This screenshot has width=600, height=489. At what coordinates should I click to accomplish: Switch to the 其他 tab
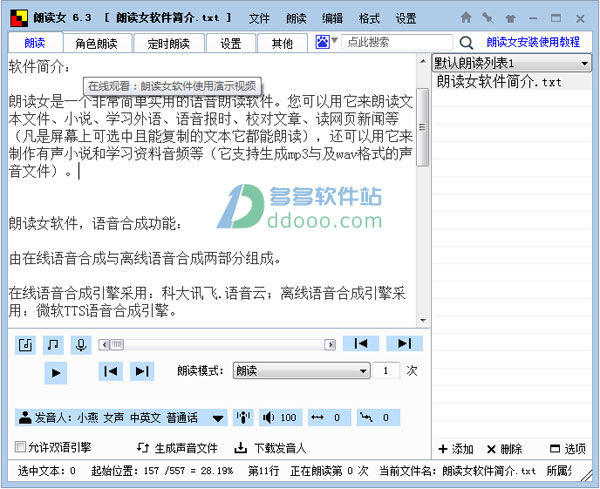282,43
